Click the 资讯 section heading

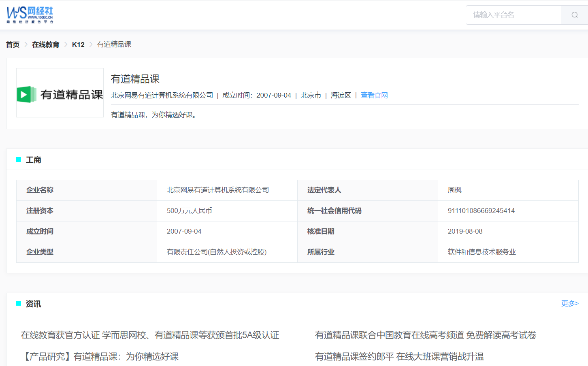tap(33, 304)
